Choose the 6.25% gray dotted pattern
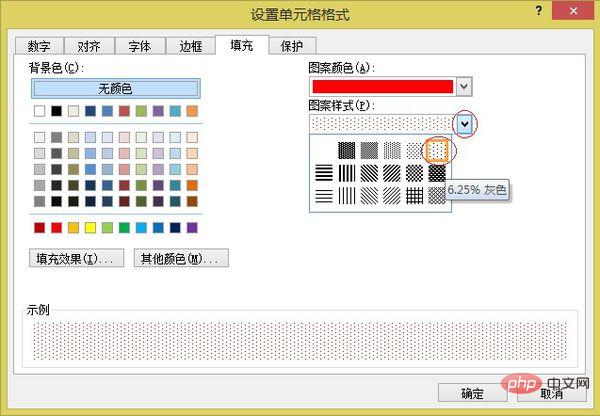The width and height of the screenshot is (600, 416). click(x=437, y=150)
